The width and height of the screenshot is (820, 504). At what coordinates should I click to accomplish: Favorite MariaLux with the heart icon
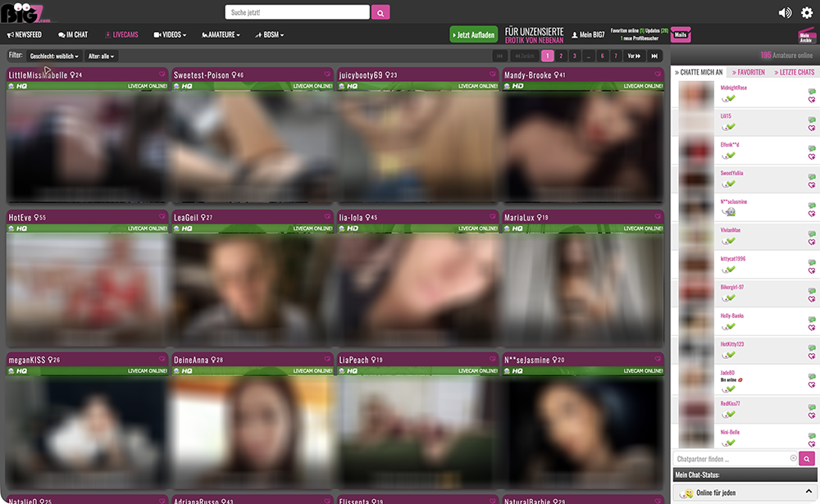tap(658, 216)
